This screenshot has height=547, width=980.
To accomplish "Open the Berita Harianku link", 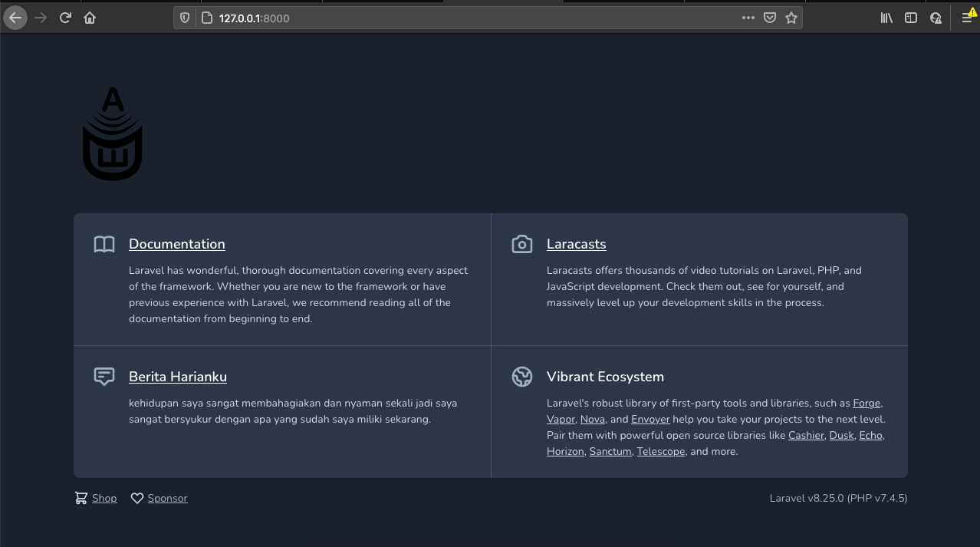I will [x=178, y=377].
